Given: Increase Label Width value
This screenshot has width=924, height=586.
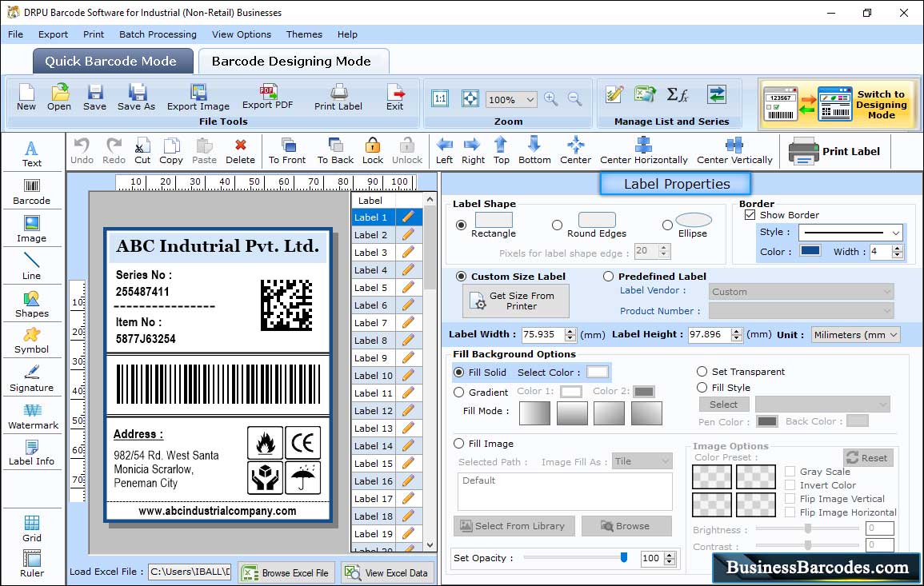Looking at the screenshot, I should pyautogui.click(x=570, y=332).
